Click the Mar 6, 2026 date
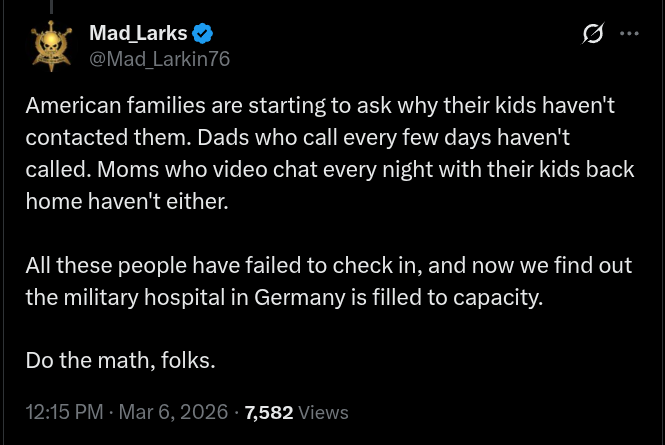The image size is (665, 445). coord(173,412)
